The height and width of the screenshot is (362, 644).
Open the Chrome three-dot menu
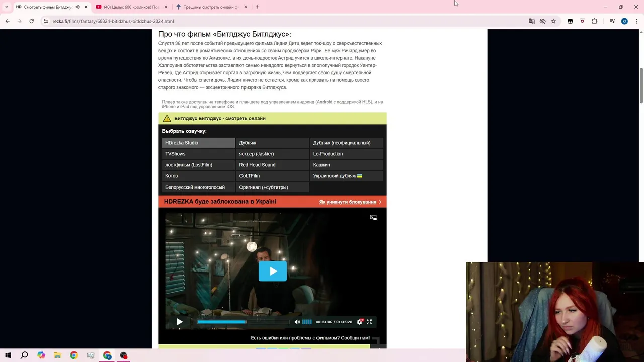click(x=635, y=21)
